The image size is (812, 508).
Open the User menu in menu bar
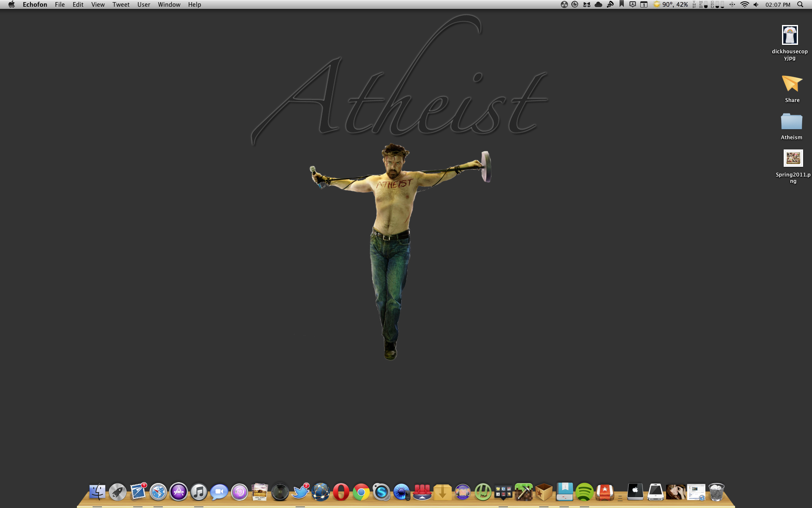[143, 5]
